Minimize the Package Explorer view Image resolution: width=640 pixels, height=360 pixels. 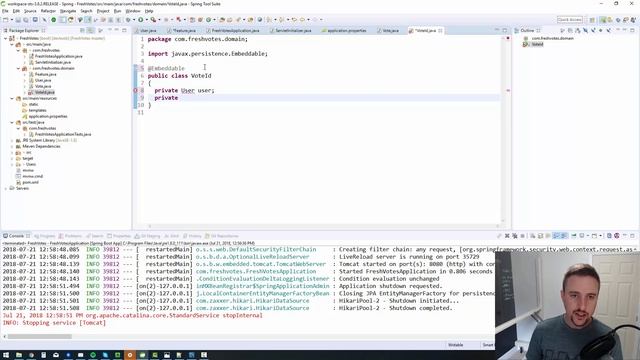tap(116, 31)
